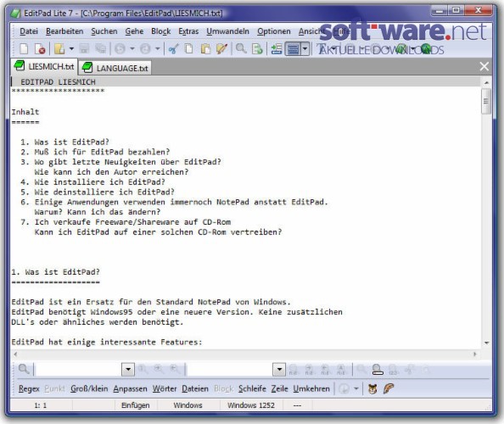This screenshot has width=504, height=424.
Task: Expand the replace term history dropdown
Action: pos(279,370)
